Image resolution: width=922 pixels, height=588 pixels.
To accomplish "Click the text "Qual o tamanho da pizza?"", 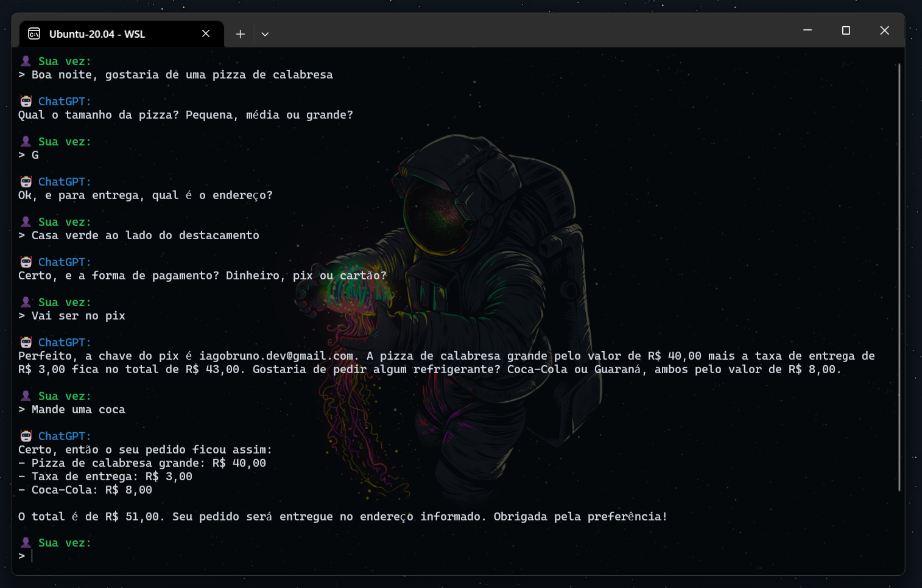I will coord(99,115).
